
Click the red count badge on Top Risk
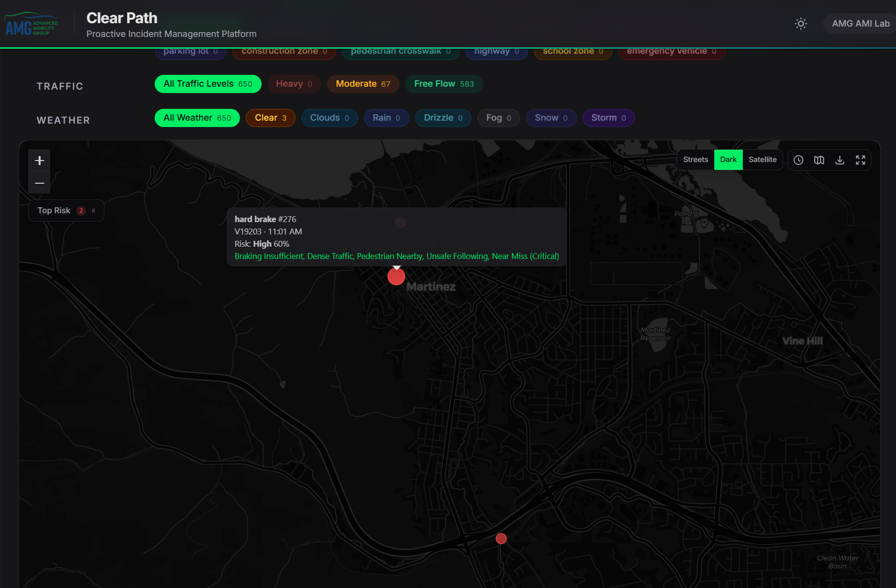(x=81, y=211)
